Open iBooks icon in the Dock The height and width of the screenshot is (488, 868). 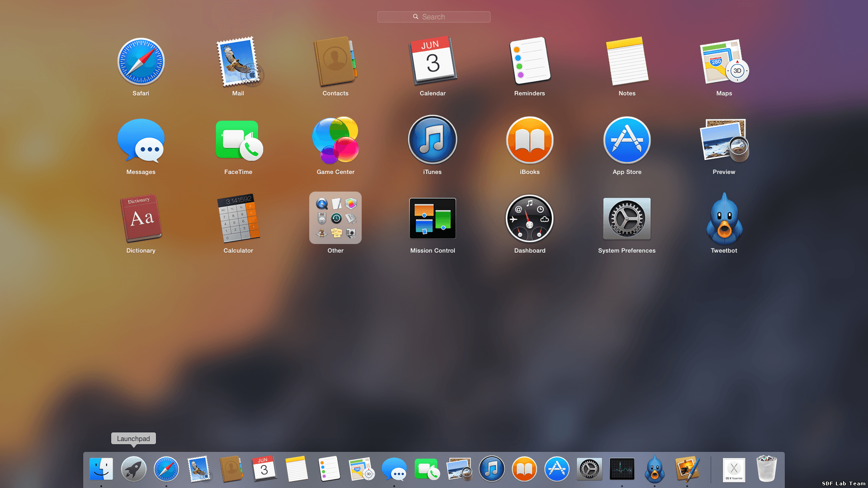(524, 469)
